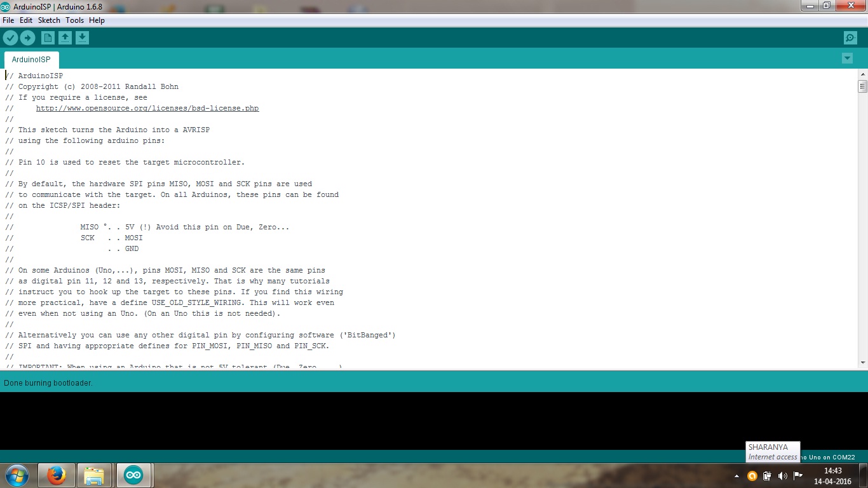868x488 pixels.
Task: Click the Verify sketch checkmark button
Action: pyautogui.click(x=10, y=38)
